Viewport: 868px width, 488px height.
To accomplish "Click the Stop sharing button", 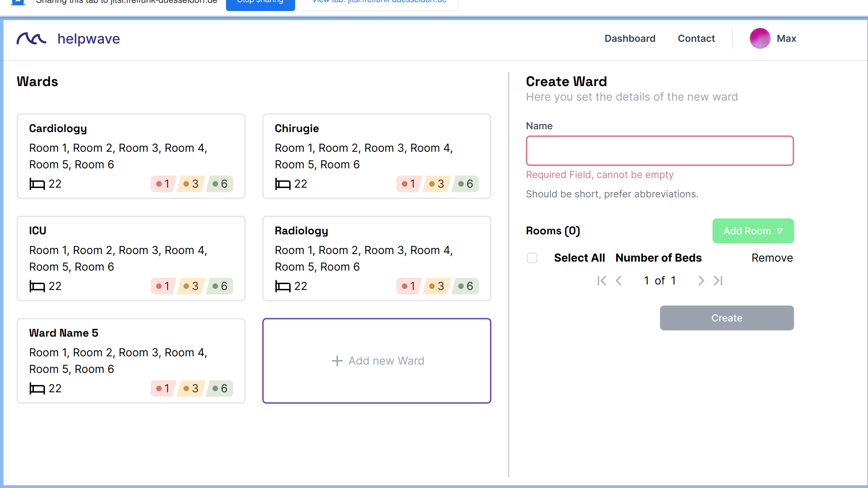I will [x=260, y=2].
